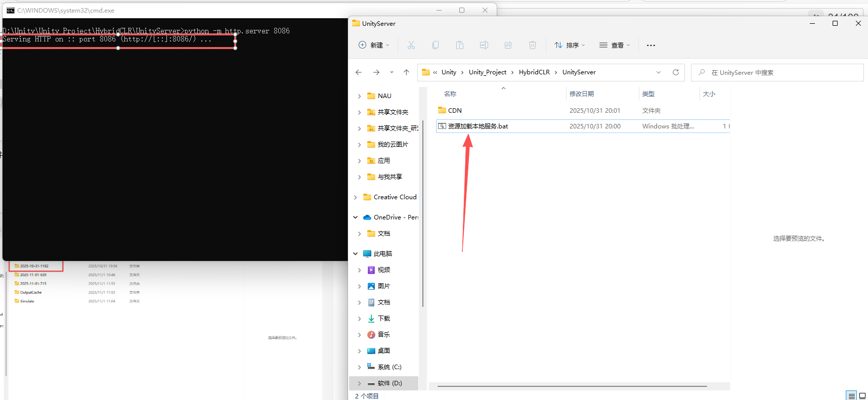This screenshot has width=868, height=400.
Task: Refresh the UnityServer folder view
Action: (x=675, y=72)
